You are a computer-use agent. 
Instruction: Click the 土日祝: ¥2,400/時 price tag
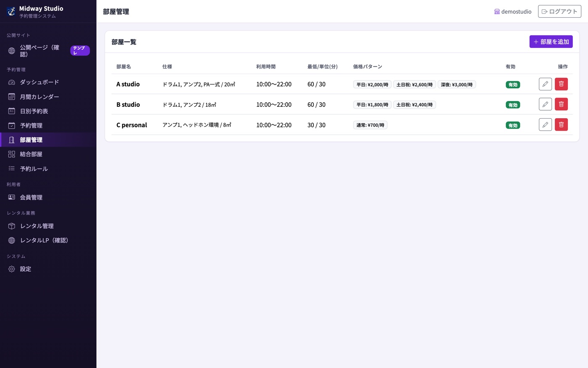(x=415, y=105)
